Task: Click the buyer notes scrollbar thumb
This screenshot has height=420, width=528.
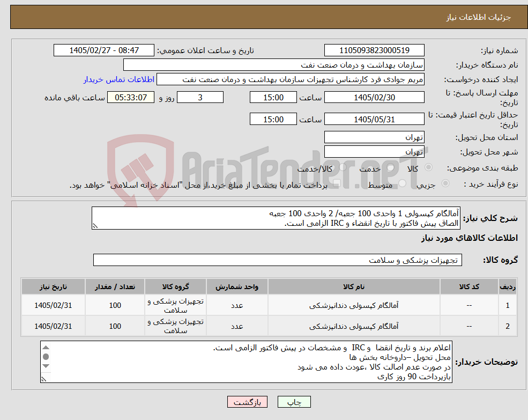Action: [x=46, y=357]
